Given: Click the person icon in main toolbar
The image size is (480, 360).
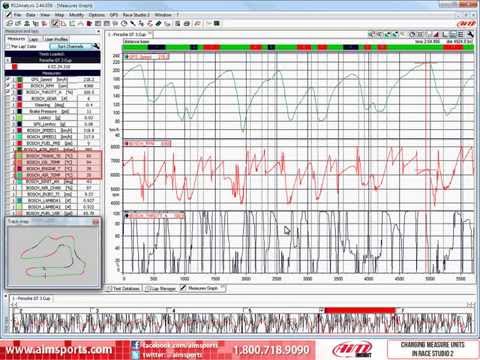Looking at the screenshot, I should (27, 24).
